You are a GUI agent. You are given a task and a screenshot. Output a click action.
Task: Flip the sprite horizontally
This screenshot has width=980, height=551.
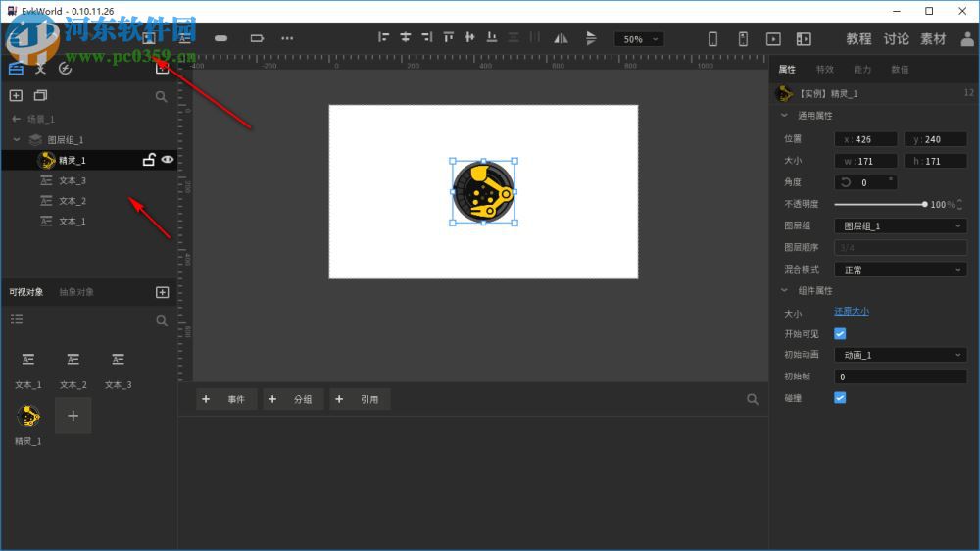[561, 38]
